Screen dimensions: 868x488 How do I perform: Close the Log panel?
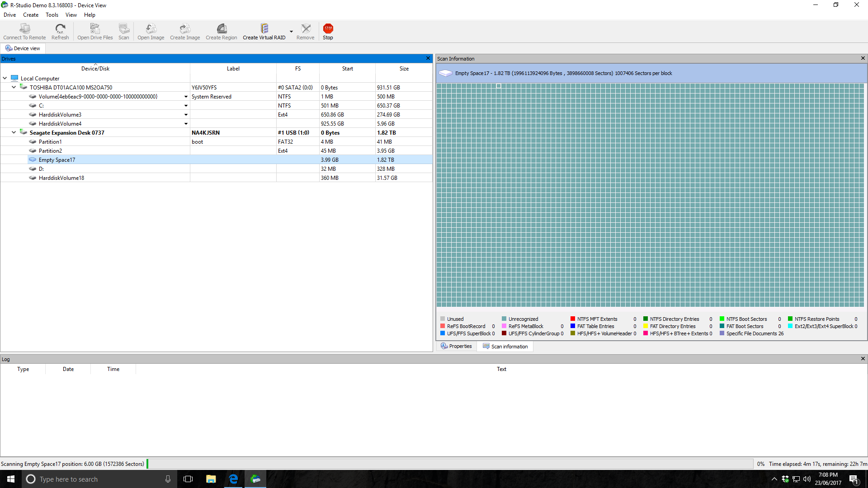click(863, 359)
